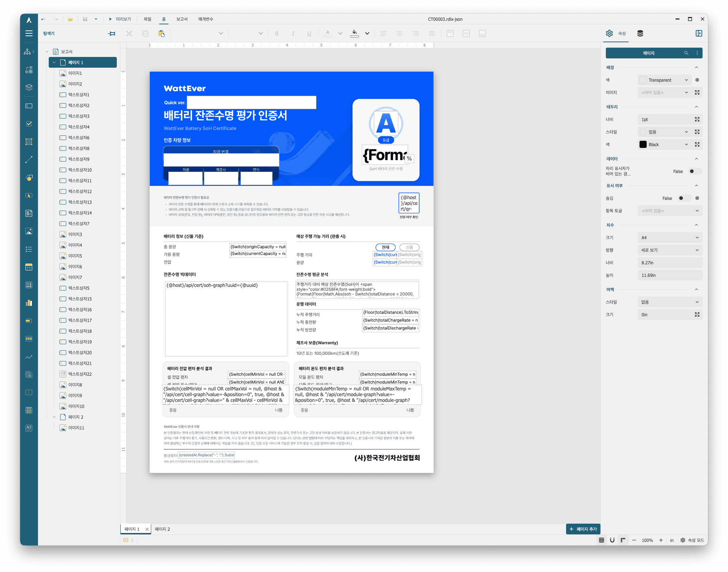Click the zoom out minus button
The width and height of the screenshot is (728, 572).
point(634,540)
